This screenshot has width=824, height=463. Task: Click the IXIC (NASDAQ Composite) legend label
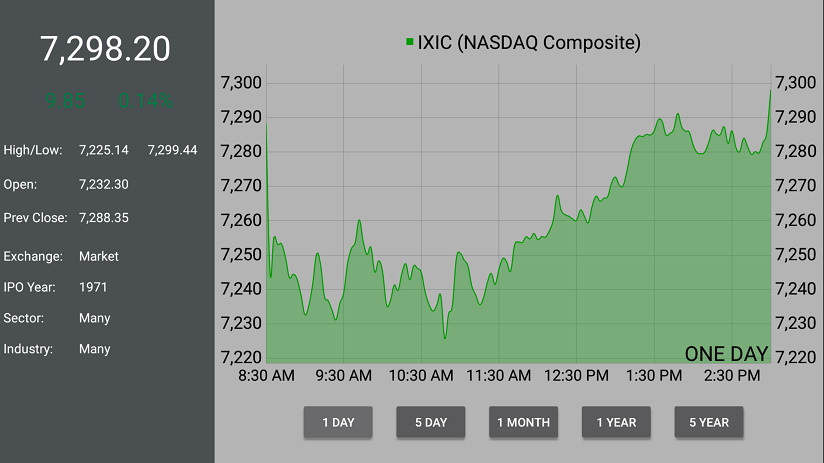pos(529,42)
